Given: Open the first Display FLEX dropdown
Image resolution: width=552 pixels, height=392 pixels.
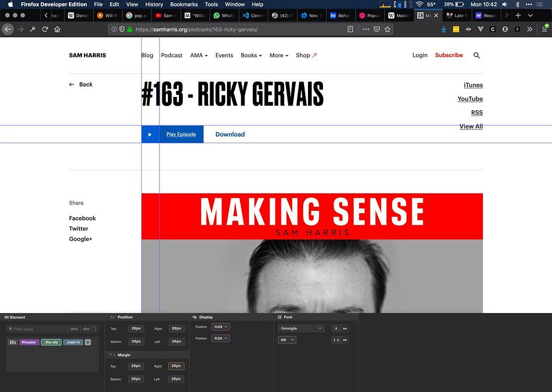Looking at the screenshot, I should [x=221, y=327].
